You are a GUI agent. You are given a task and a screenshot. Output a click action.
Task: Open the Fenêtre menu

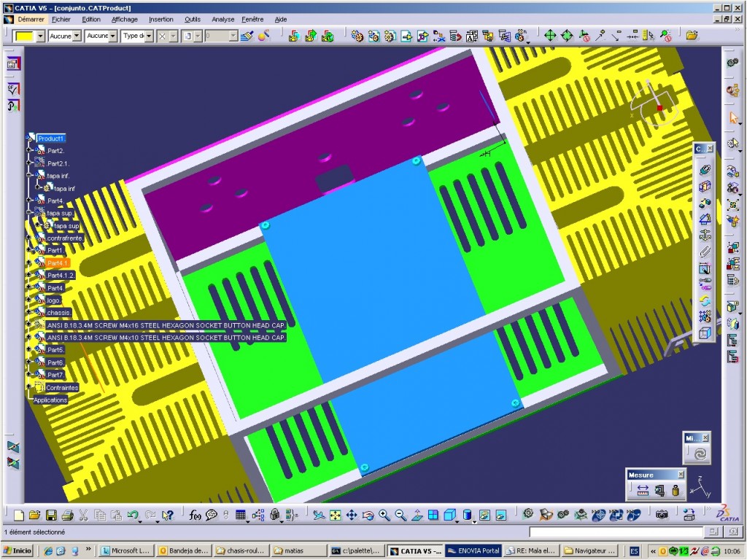tap(252, 20)
